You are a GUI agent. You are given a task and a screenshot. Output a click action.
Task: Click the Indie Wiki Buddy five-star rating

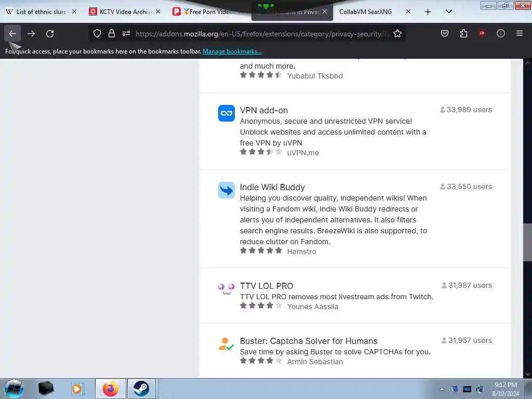point(261,251)
